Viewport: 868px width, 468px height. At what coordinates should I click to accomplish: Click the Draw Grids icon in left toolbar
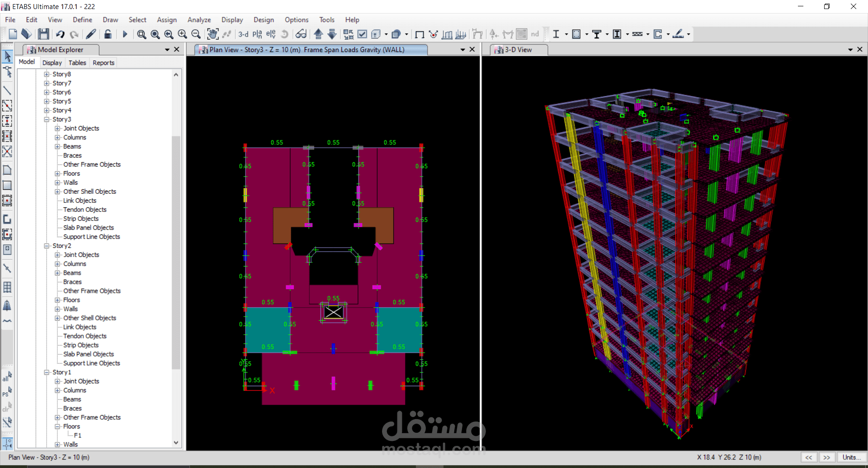tap(7, 287)
